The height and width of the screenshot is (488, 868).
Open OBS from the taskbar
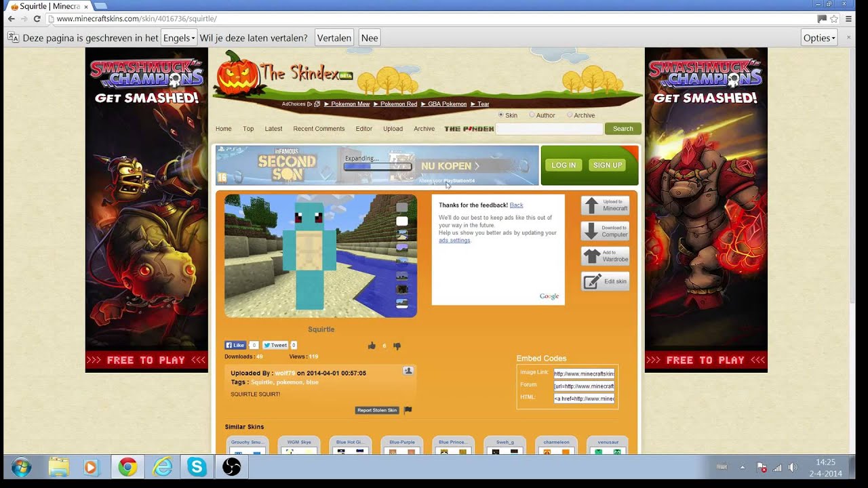coord(231,467)
